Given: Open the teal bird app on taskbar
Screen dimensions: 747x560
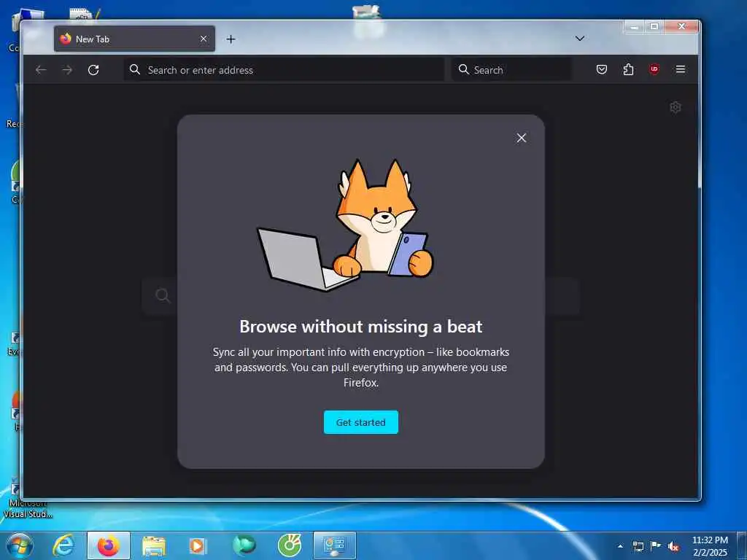Looking at the screenshot, I should pos(244,545).
